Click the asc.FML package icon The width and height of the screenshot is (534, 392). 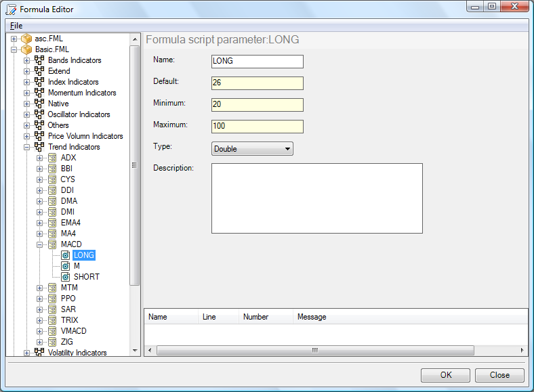(x=26, y=39)
